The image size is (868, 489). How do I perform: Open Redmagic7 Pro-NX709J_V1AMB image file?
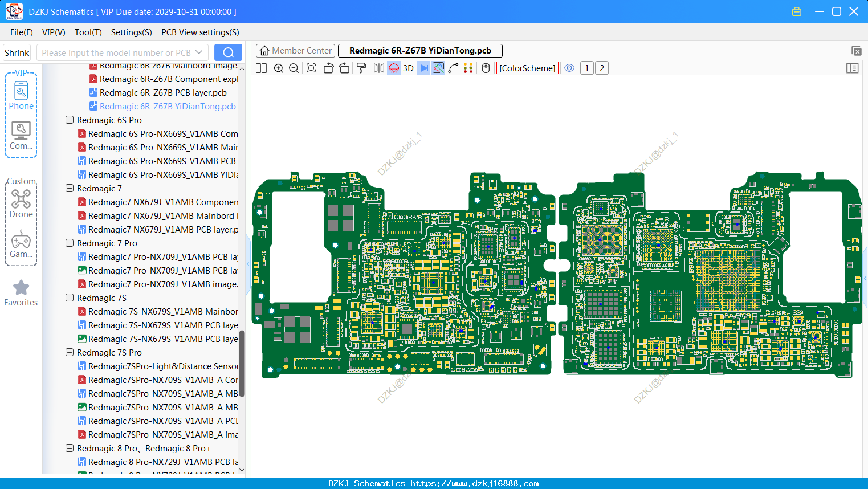(x=158, y=284)
